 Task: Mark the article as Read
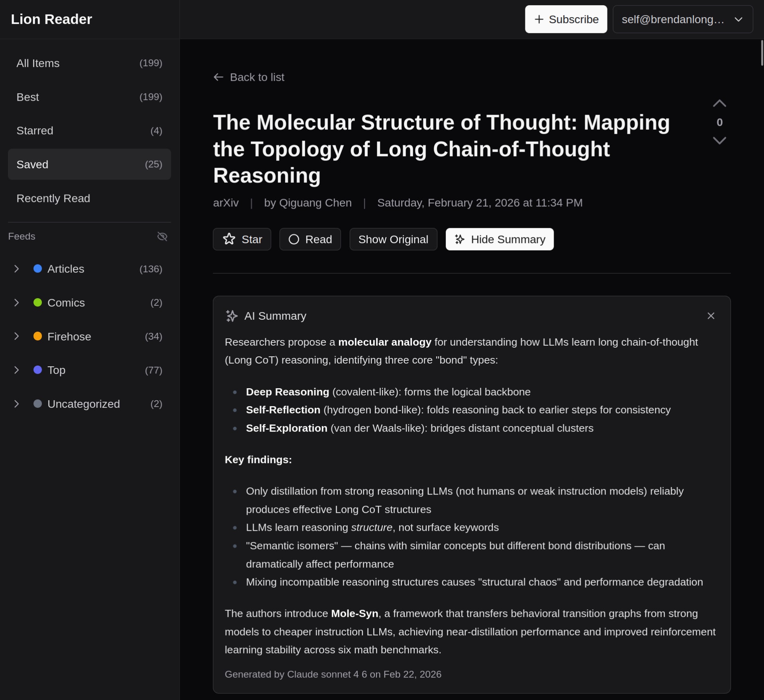click(310, 239)
